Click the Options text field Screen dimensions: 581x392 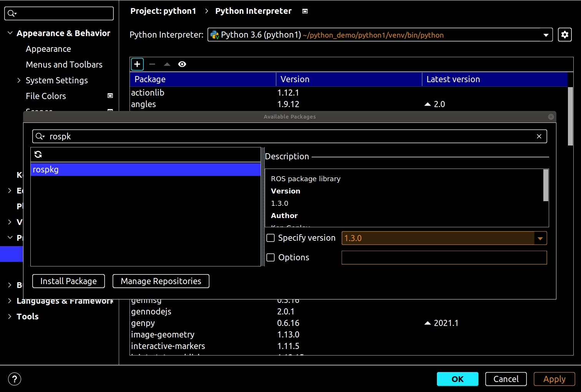pos(444,257)
